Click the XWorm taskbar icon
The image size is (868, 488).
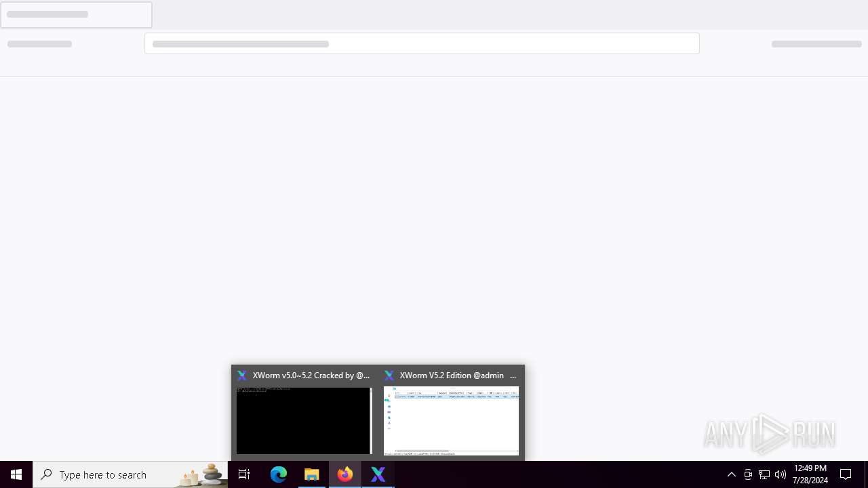[378, 474]
